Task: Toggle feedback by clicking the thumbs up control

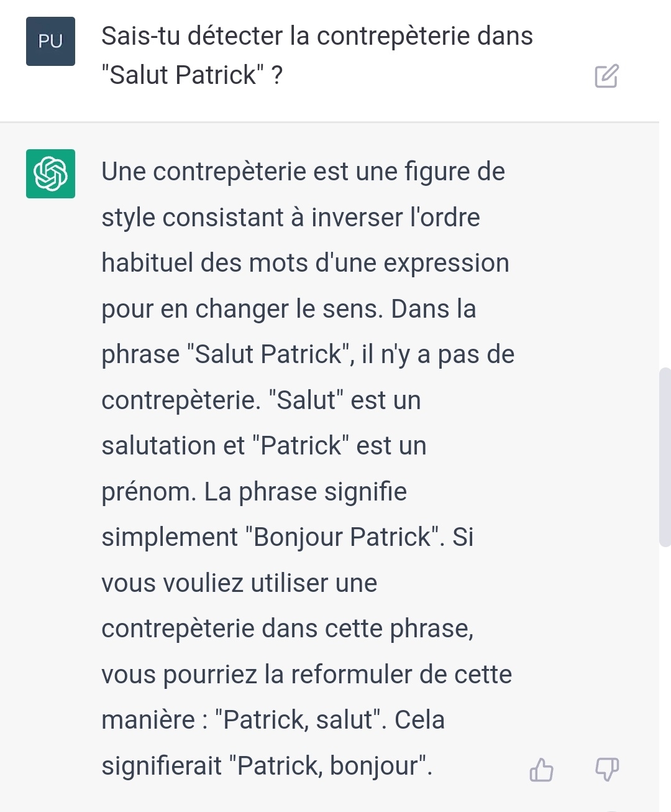Action: (542, 770)
